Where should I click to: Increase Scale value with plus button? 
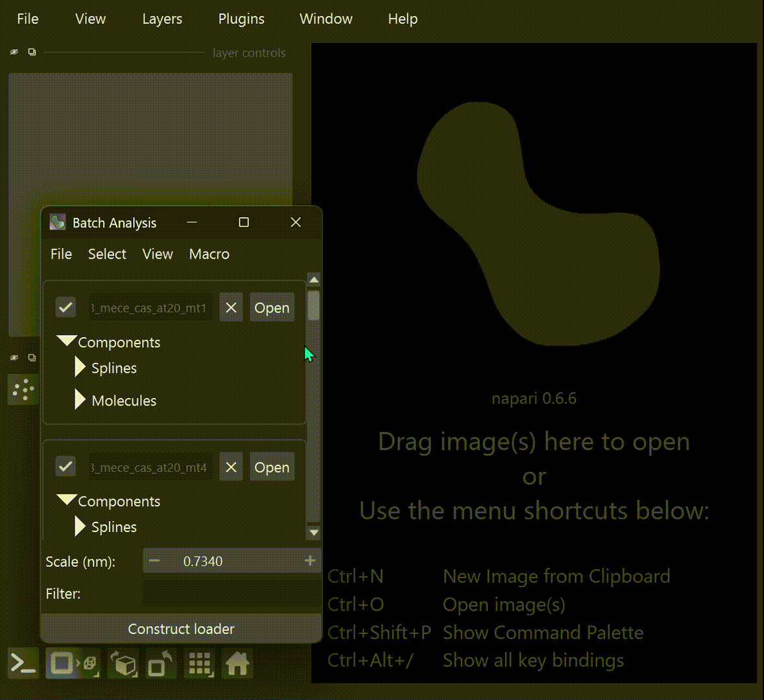point(310,561)
